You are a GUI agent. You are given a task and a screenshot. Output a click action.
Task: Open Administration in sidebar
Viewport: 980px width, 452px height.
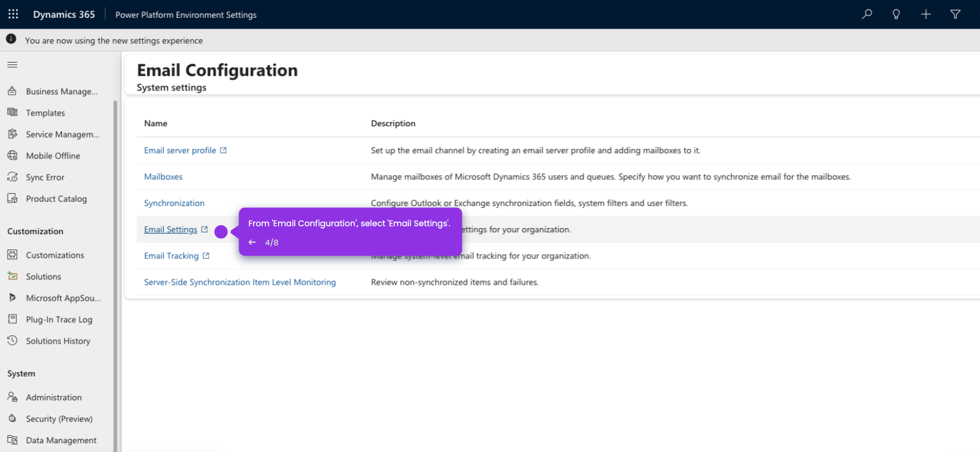54,397
